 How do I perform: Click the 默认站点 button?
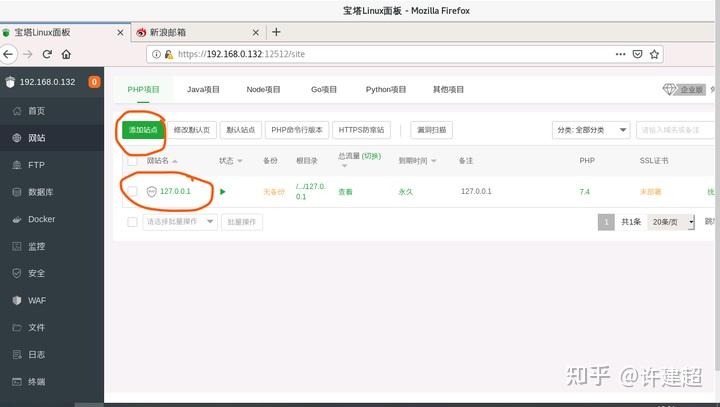point(241,130)
